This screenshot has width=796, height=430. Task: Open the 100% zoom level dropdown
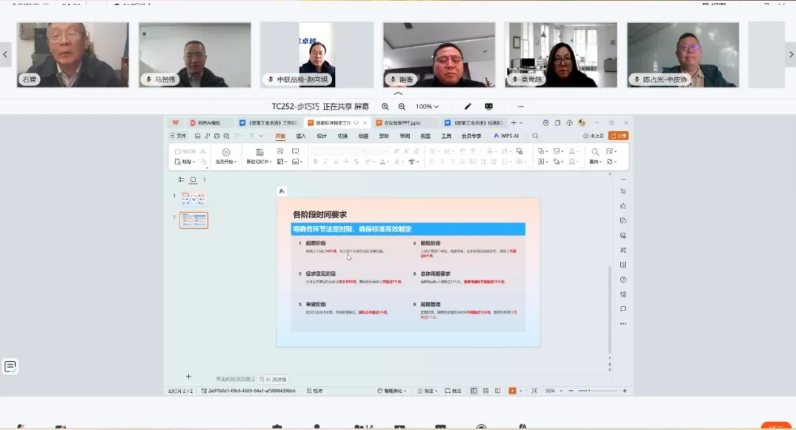[428, 106]
